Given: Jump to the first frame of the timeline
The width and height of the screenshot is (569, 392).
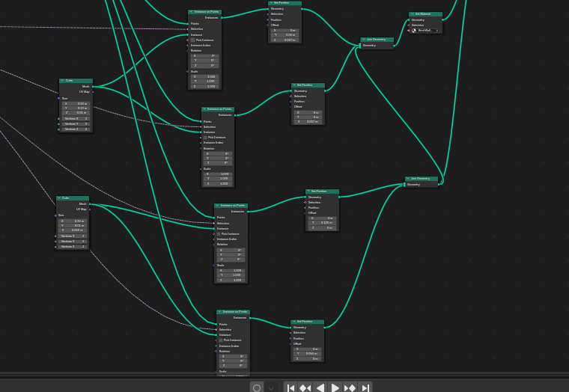Looking at the screenshot, I should 291,388.
